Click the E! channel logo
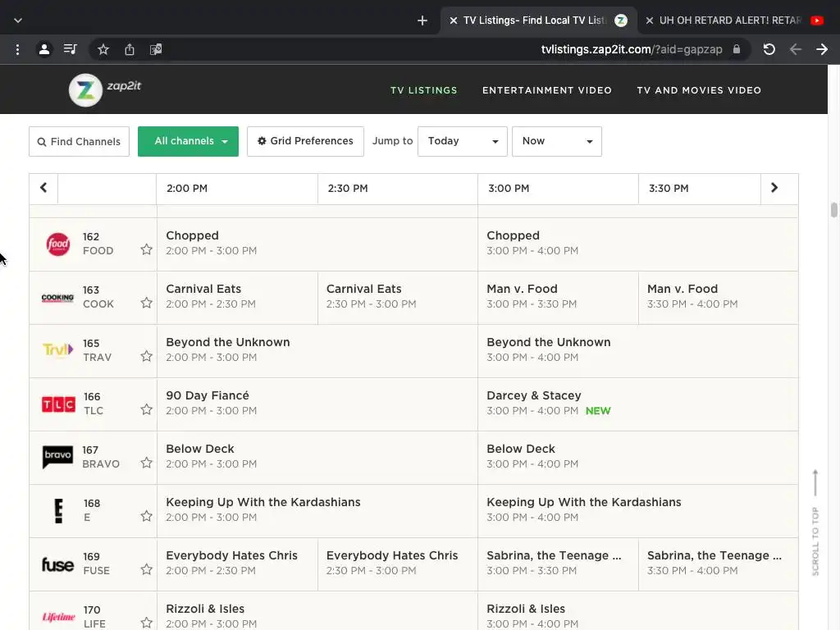The height and width of the screenshot is (630, 840). click(58, 510)
